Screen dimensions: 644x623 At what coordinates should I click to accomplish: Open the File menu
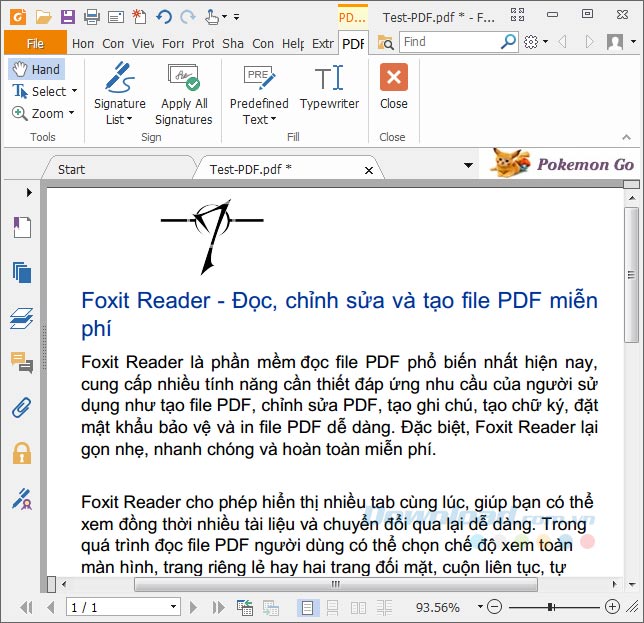tap(35, 43)
